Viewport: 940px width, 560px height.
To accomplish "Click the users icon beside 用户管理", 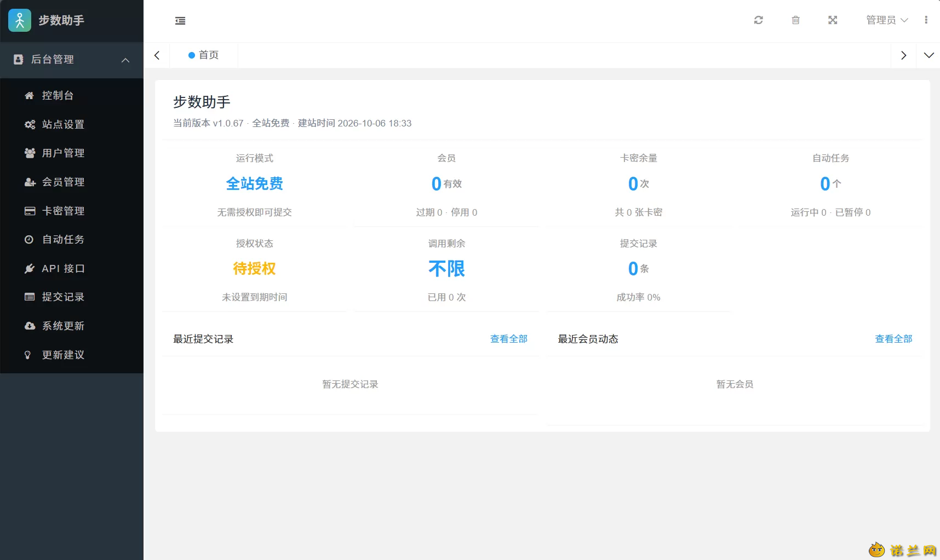I will click(x=30, y=153).
